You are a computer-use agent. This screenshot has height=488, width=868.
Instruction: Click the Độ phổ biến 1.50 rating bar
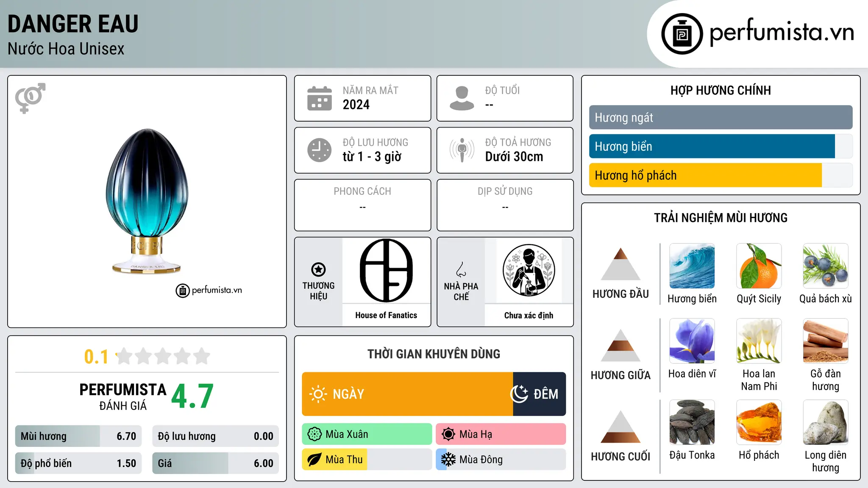pyautogui.click(x=78, y=463)
